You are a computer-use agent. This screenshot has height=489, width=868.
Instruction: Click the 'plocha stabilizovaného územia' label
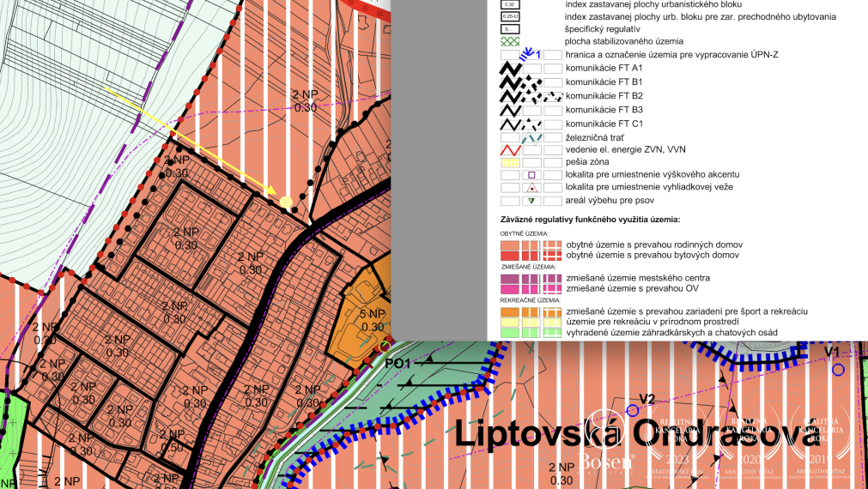[x=624, y=41]
